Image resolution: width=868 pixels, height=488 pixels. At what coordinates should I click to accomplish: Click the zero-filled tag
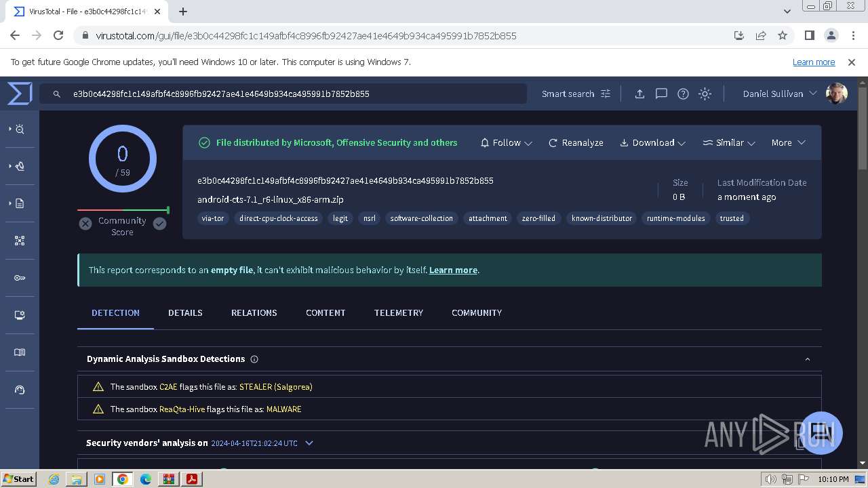coord(538,218)
